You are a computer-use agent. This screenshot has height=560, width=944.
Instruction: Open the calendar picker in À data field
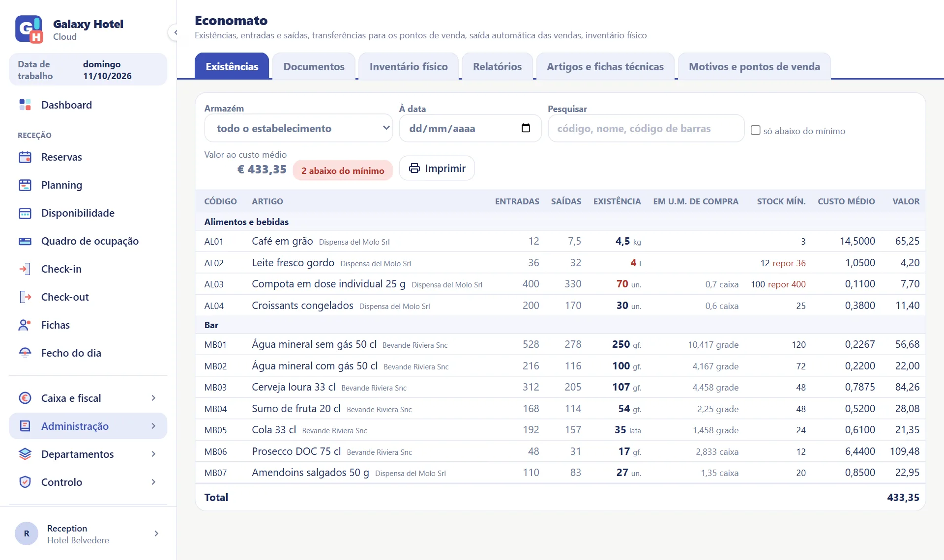coord(526,128)
